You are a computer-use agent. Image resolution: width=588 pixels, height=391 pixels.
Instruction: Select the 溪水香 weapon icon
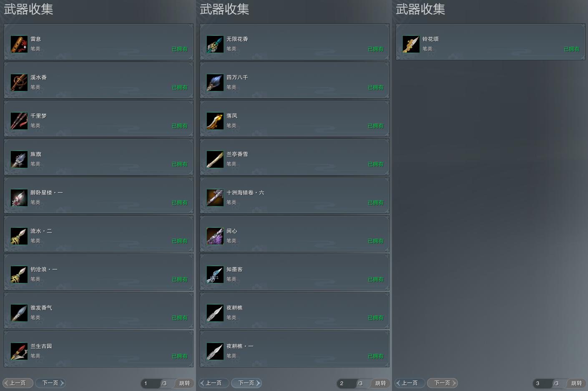(x=19, y=83)
